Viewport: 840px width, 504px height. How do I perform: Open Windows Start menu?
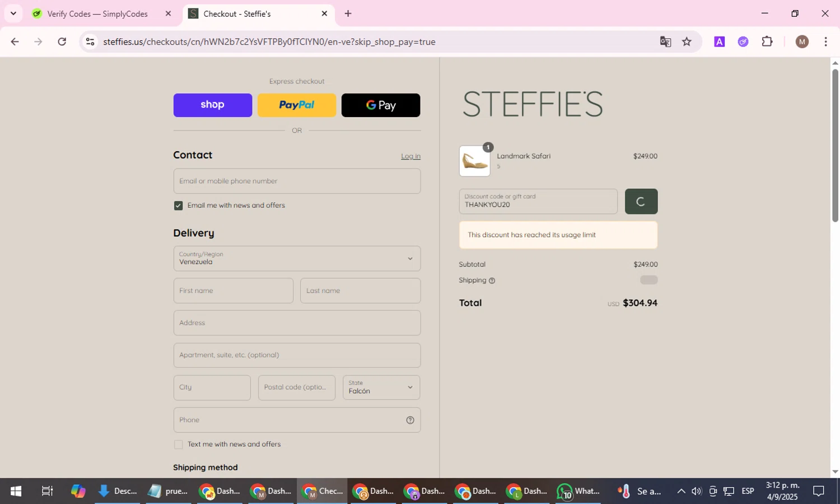point(16,491)
